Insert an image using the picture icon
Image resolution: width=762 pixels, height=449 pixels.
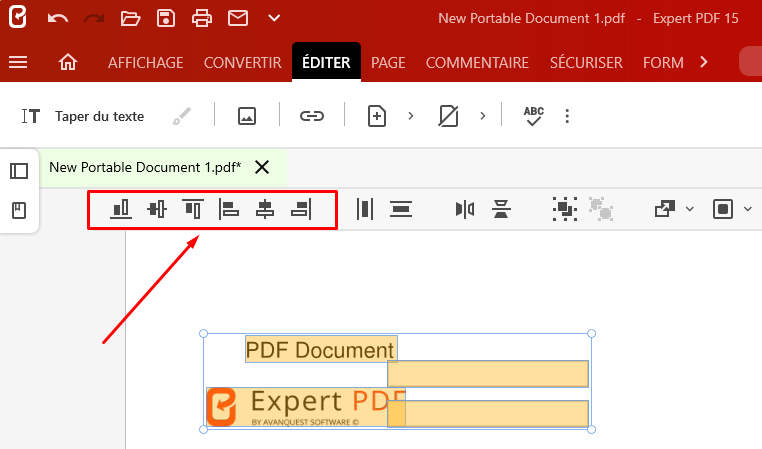(x=247, y=116)
